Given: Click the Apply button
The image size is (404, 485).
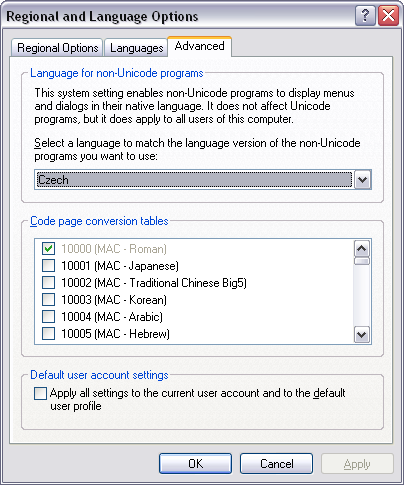Looking at the screenshot, I should pos(357,464).
